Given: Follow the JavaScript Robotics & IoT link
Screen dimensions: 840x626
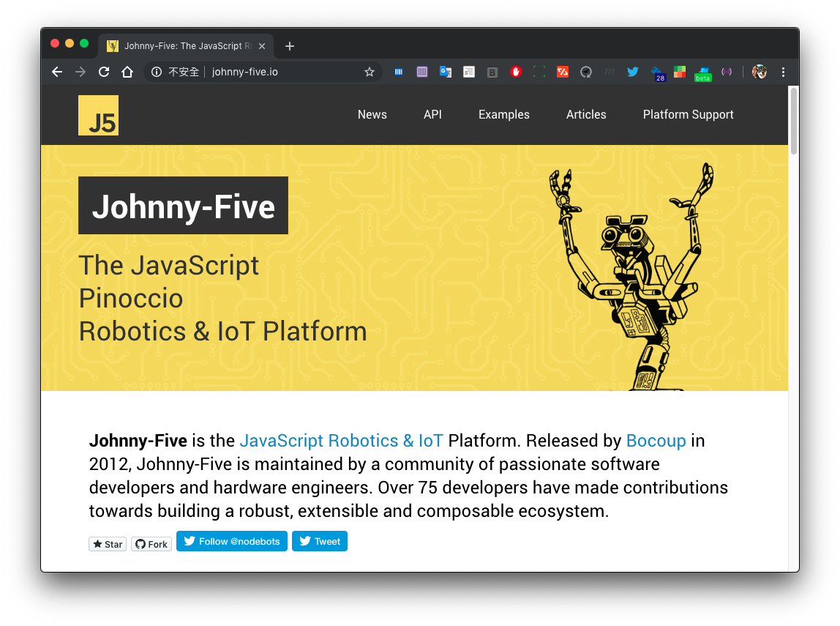Looking at the screenshot, I should [341, 441].
